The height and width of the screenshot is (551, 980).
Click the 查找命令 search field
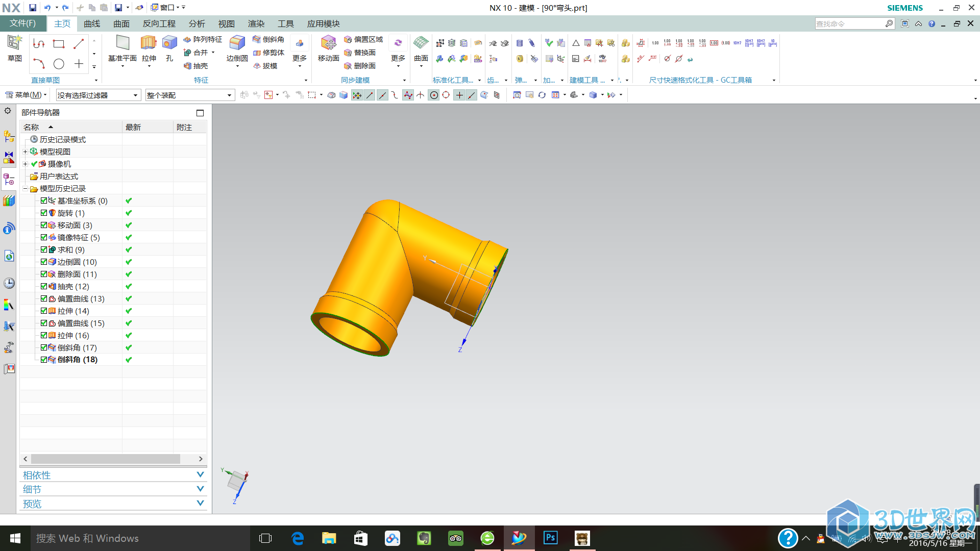click(x=854, y=23)
